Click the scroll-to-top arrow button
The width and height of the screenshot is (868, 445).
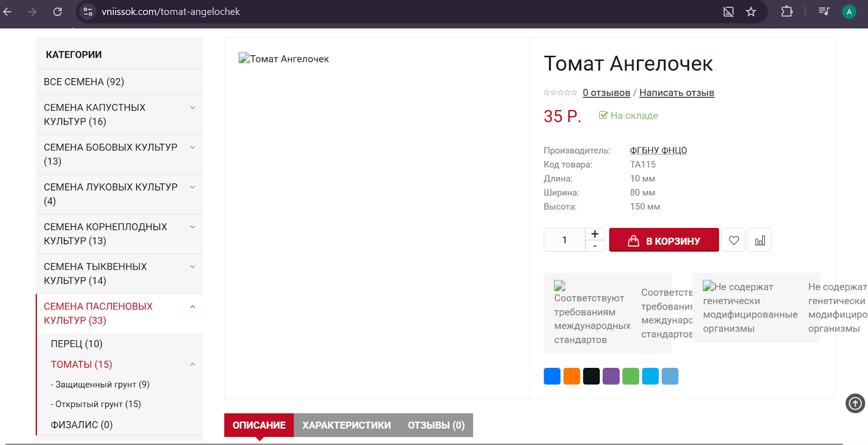point(855,403)
